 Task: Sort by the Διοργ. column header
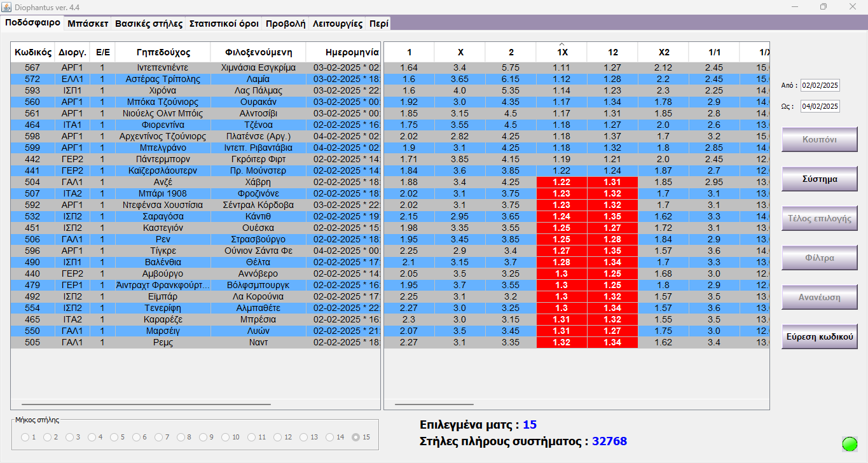pos(72,52)
